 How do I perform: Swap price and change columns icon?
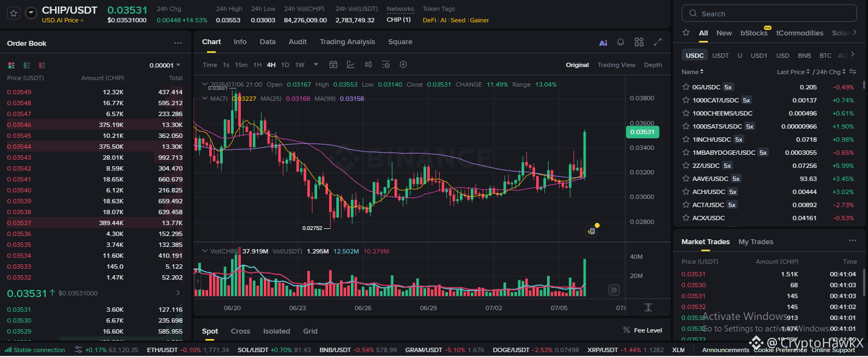click(853, 72)
